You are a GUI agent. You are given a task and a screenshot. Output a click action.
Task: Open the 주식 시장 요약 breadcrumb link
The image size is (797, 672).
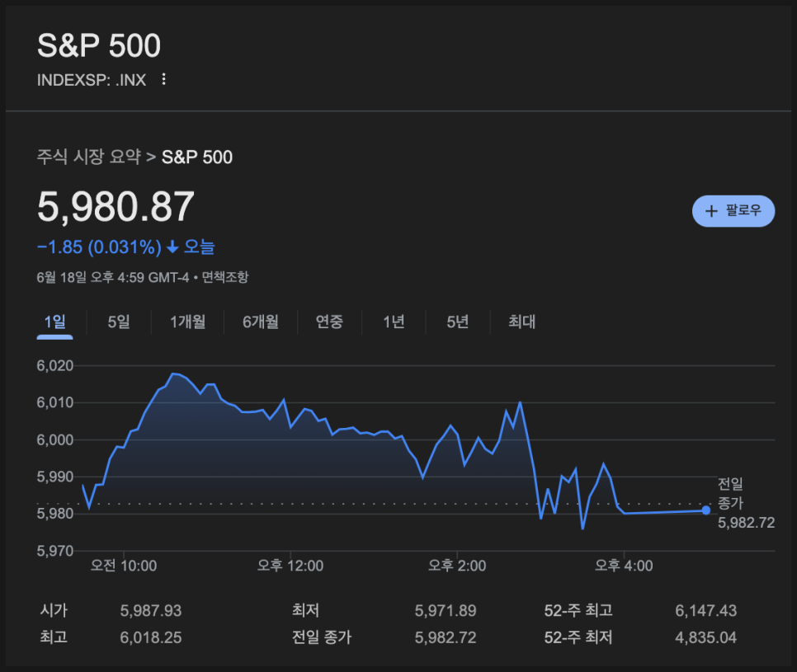click(89, 157)
